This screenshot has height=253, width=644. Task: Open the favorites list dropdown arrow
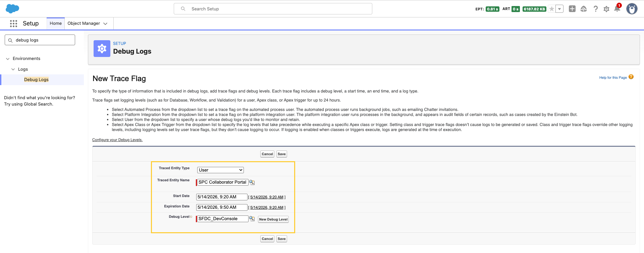pyautogui.click(x=559, y=9)
